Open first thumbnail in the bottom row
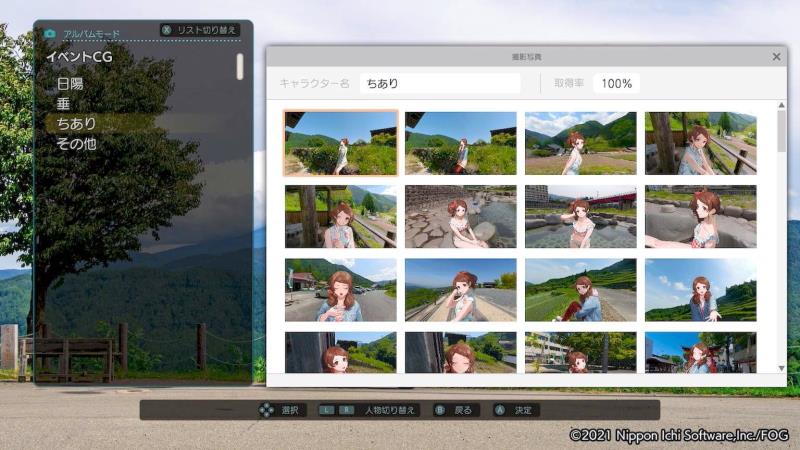The image size is (800, 450). [x=341, y=353]
